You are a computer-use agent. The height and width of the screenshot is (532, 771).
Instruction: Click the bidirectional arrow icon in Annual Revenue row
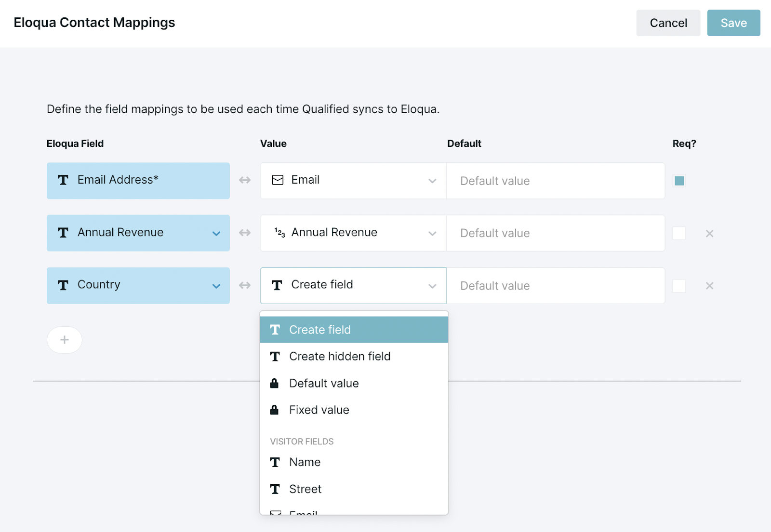245,233
